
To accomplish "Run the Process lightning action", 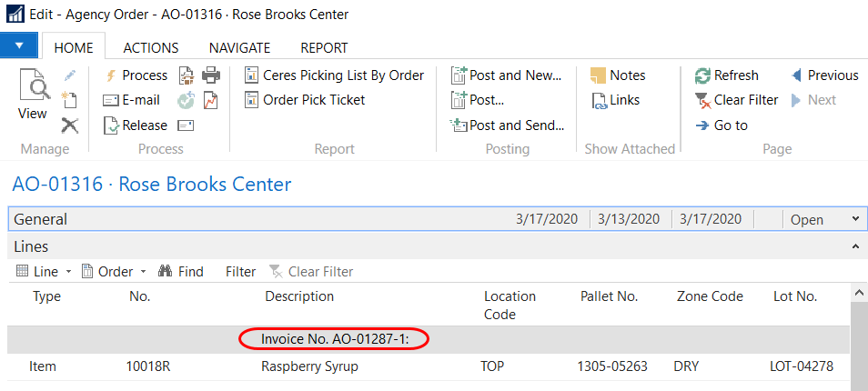I will coord(136,75).
